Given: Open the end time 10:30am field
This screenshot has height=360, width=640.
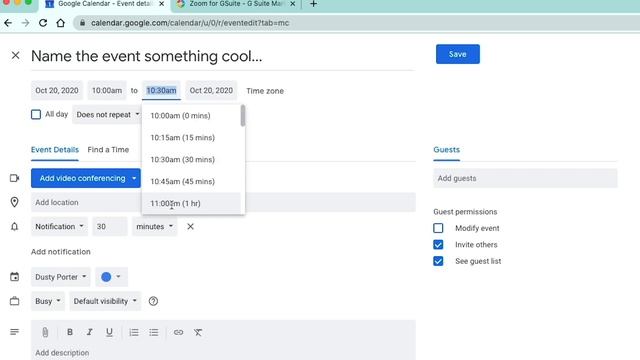Looking at the screenshot, I should [161, 91].
